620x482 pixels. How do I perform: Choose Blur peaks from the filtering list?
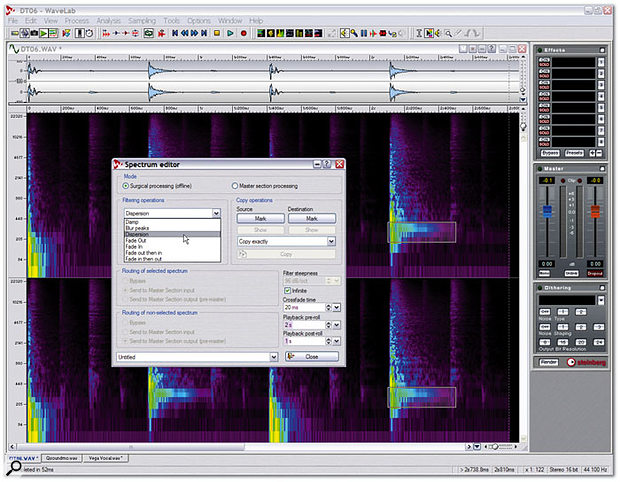172,228
